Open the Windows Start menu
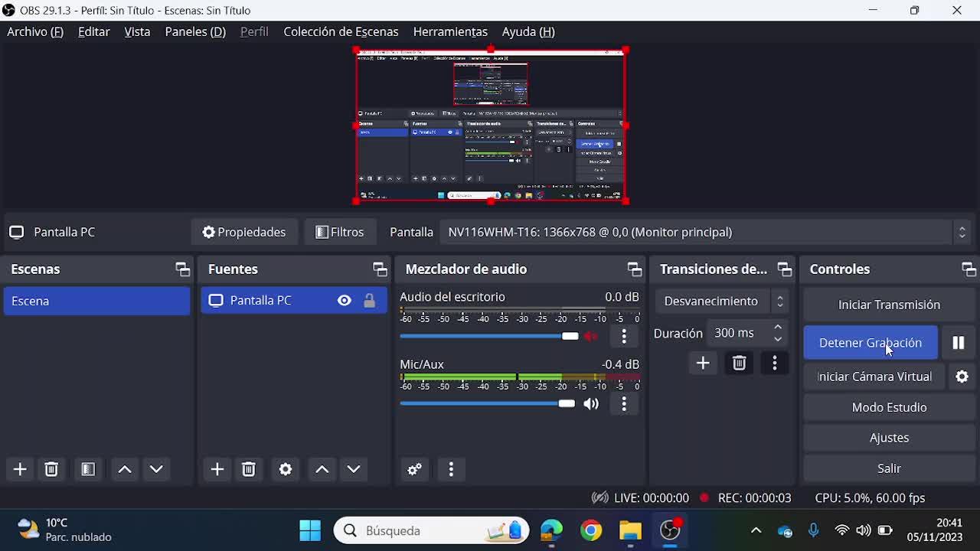Screen dimensions: 980x551 click(x=310, y=530)
